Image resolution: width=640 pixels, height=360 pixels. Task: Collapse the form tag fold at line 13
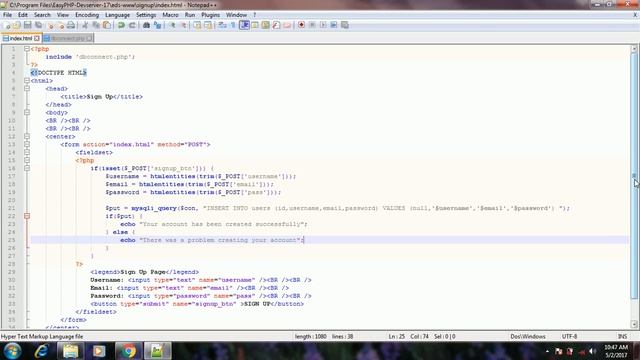pyautogui.click(x=27, y=144)
